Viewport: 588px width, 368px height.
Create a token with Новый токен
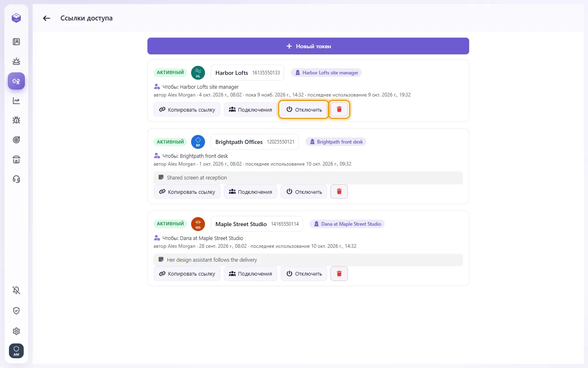[308, 46]
